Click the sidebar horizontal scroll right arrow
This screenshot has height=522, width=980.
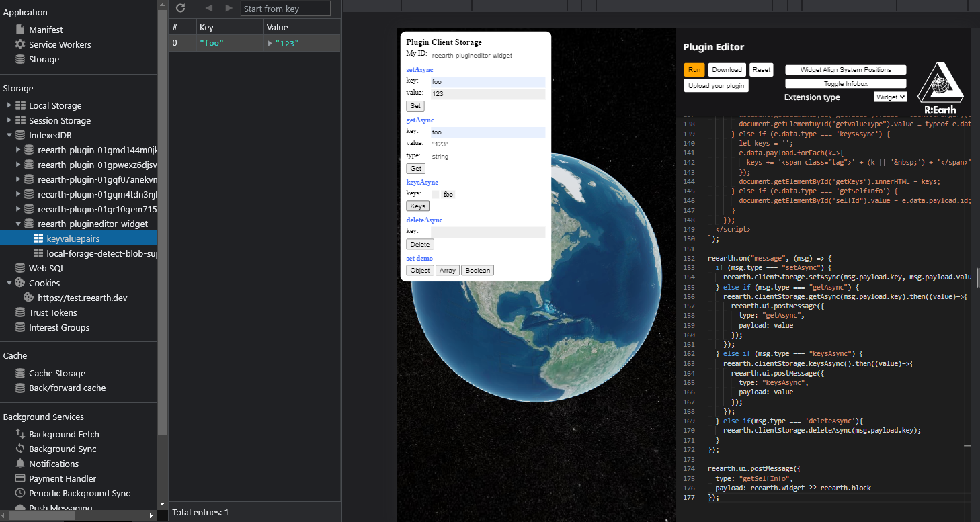click(x=151, y=516)
